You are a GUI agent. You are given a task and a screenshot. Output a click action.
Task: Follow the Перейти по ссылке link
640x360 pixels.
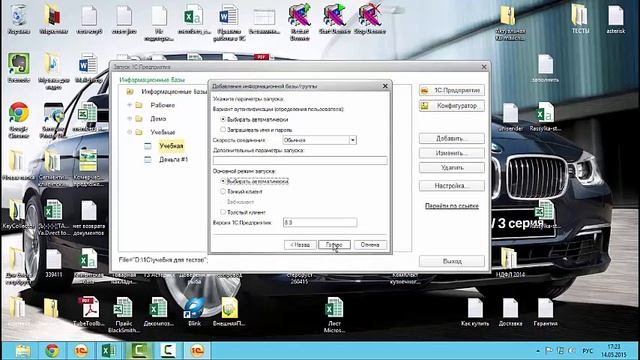click(x=452, y=206)
